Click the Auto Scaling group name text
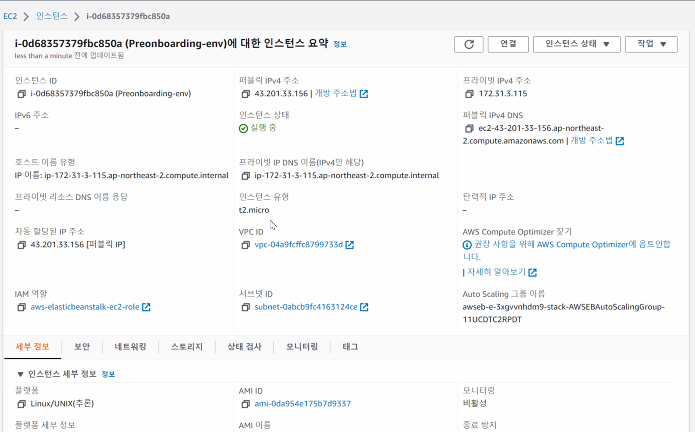The width and height of the screenshot is (695, 432). pyautogui.click(x=563, y=313)
